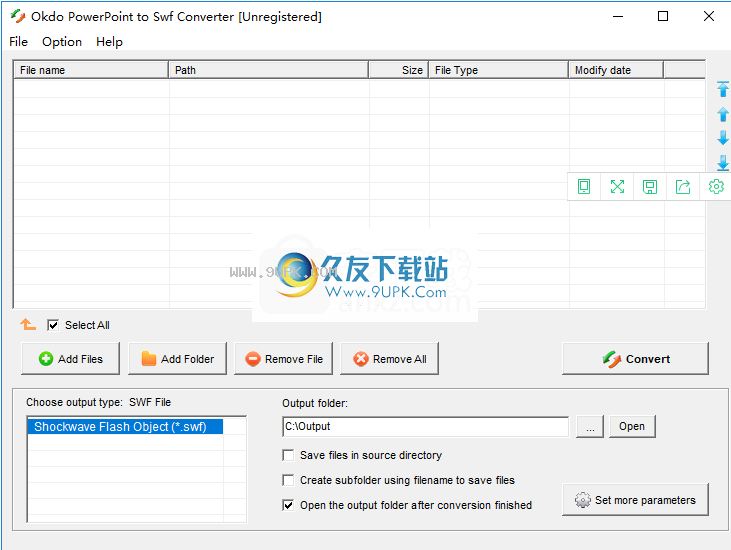Image resolution: width=731 pixels, height=550 pixels.
Task: Sort by Size column header
Action: coord(399,70)
